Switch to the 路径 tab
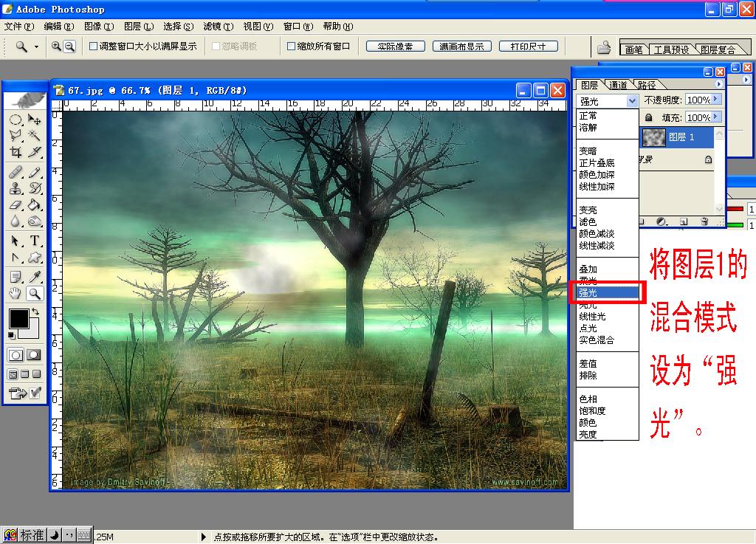Viewport: 756px width, 544px height. (647, 86)
